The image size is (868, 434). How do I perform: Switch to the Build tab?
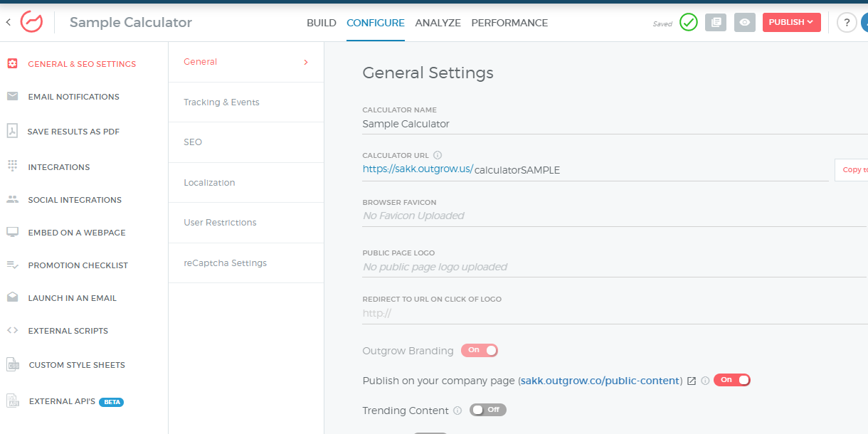coord(322,23)
